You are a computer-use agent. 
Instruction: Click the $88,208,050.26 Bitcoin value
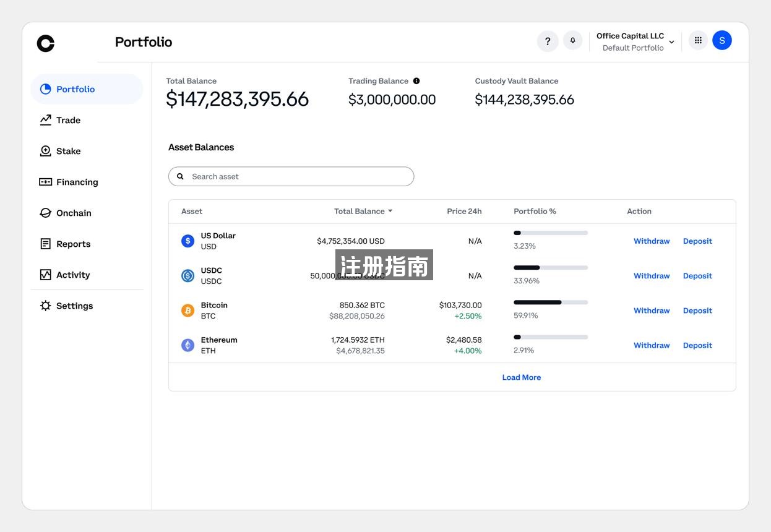357,316
